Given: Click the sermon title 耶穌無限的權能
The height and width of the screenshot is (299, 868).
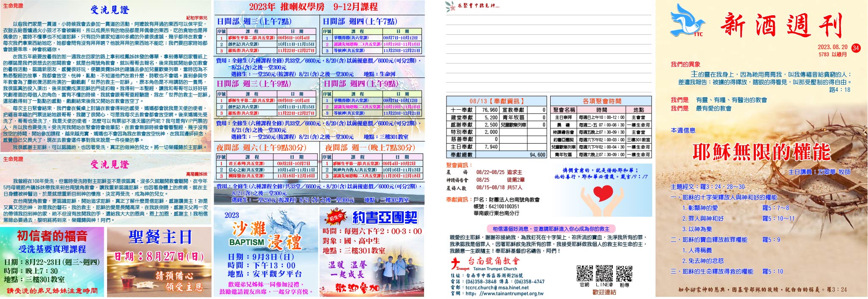Looking at the screenshot, I should [x=762, y=152].
